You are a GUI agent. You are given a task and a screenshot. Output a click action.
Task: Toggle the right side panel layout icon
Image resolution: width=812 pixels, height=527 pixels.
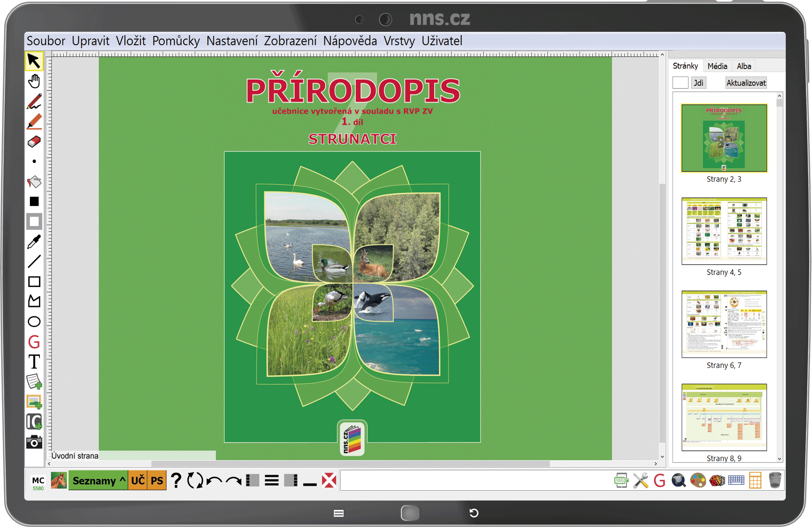point(291,480)
